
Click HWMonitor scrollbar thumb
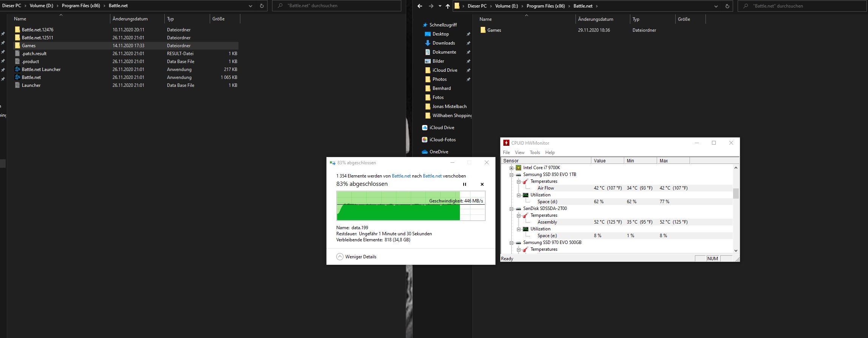[x=736, y=193]
